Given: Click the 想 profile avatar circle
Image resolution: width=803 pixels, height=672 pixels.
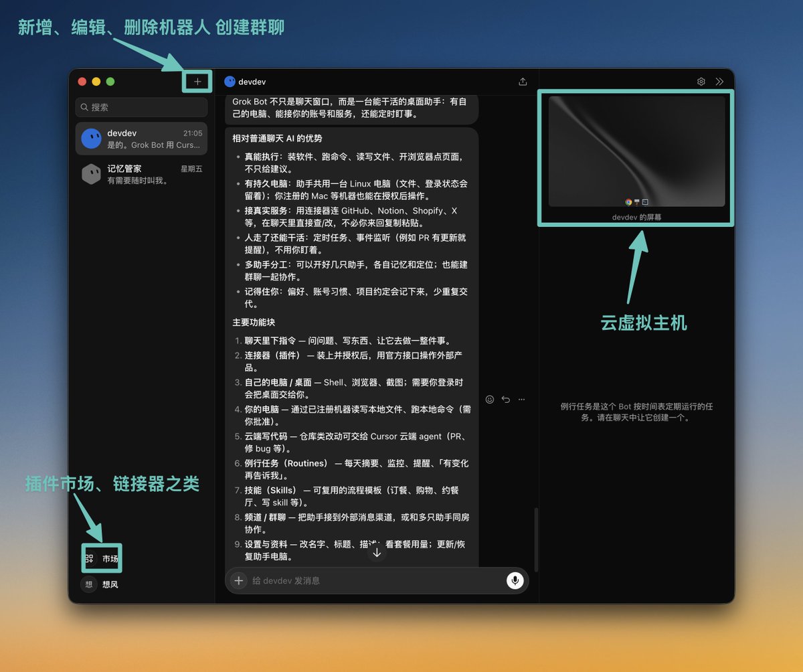Looking at the screenshot, I should [89, 584].
